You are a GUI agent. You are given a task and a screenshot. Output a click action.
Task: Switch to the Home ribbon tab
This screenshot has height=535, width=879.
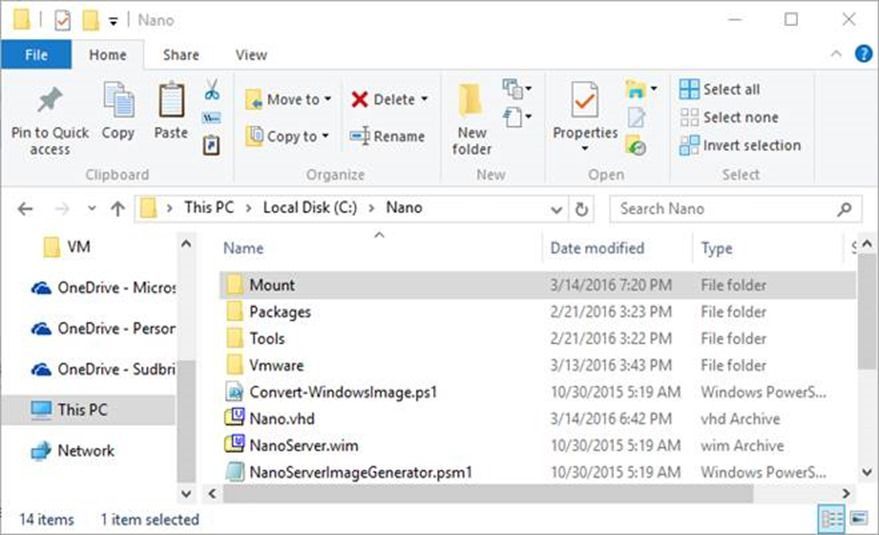click(x=108, y=55)
